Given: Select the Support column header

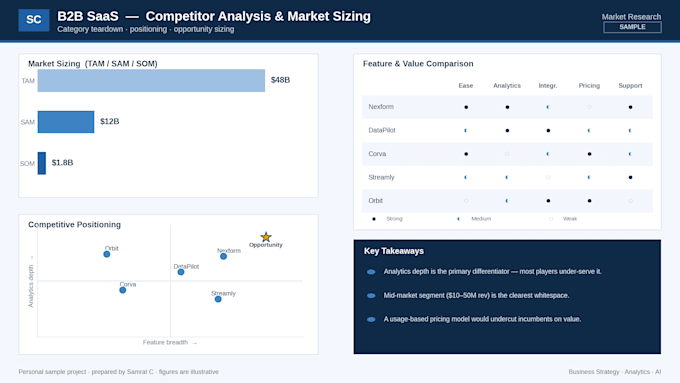Looking at the screenshot, I should (x=630, y=85).
